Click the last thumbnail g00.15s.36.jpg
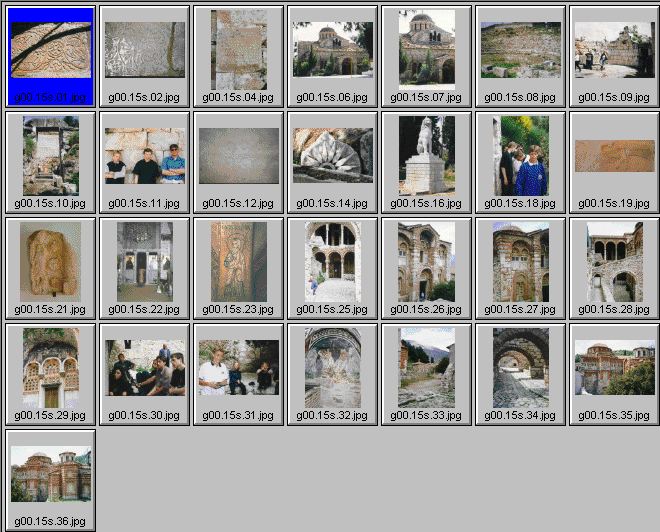 [x=50, y=474]
